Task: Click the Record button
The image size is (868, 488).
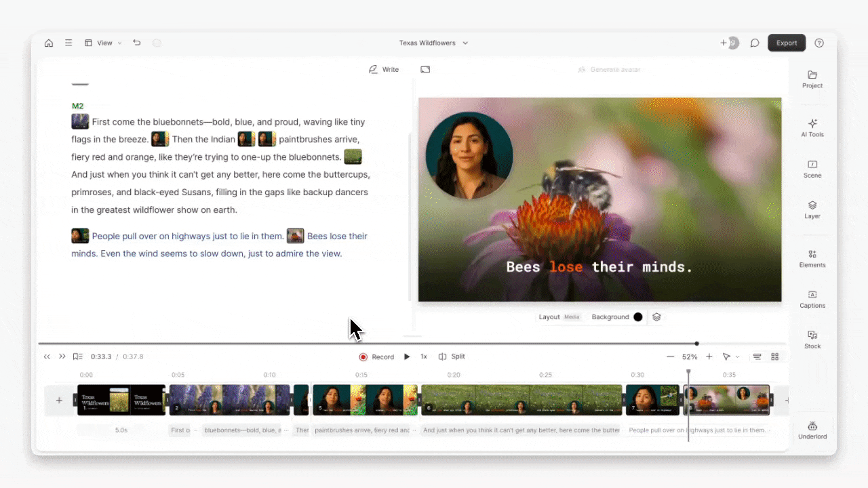Action: pyautogui.click(x=376, y=357)
